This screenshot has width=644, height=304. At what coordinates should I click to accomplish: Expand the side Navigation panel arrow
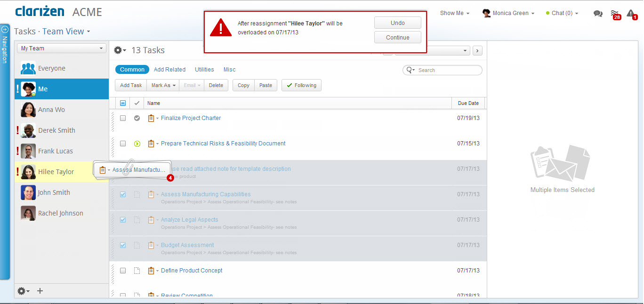[x=5, y=29]
